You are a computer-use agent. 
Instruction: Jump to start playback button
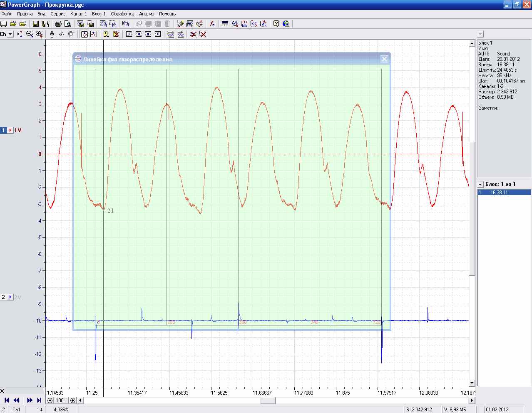pos(7,400)
